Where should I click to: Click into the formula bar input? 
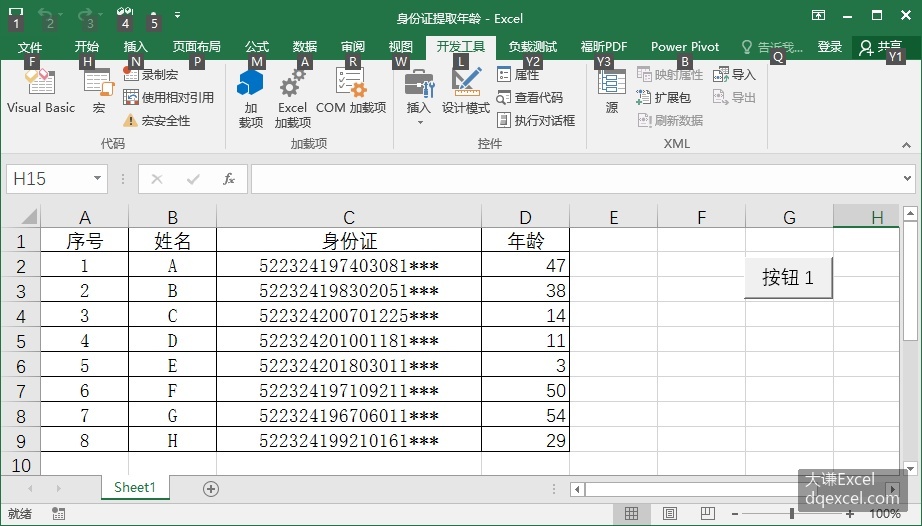point(576,179)
